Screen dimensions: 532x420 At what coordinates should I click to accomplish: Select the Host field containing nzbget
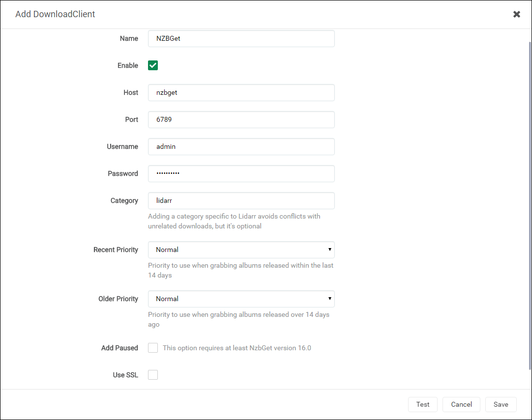pos(241,92)
